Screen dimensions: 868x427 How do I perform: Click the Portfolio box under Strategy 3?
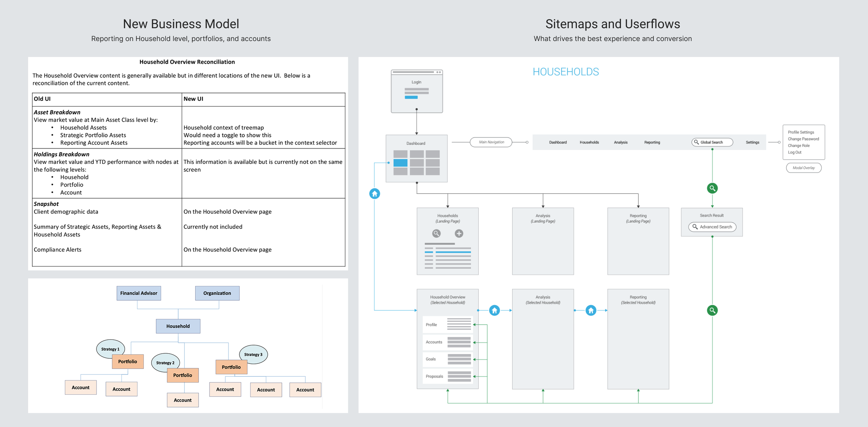pos(231,367)
